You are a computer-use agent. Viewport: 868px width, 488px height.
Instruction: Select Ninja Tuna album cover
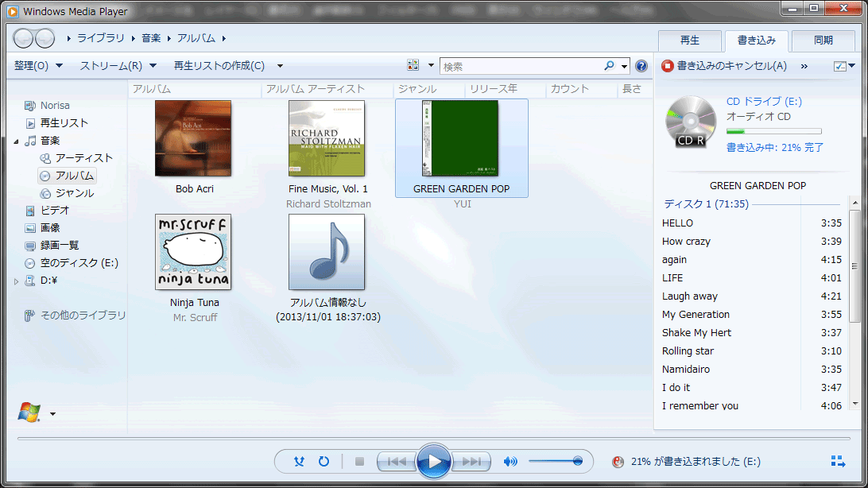pyautogui.click(x=193, y=252)
